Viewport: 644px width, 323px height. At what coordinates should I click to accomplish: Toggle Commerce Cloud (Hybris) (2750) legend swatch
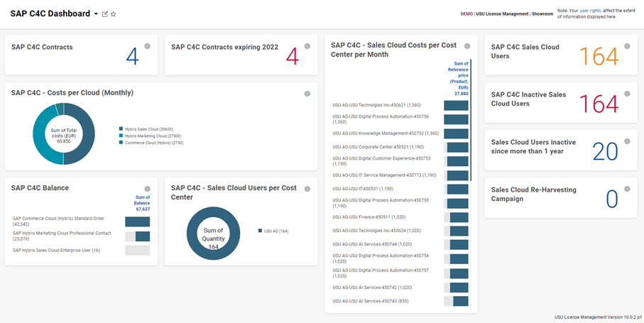121,143
